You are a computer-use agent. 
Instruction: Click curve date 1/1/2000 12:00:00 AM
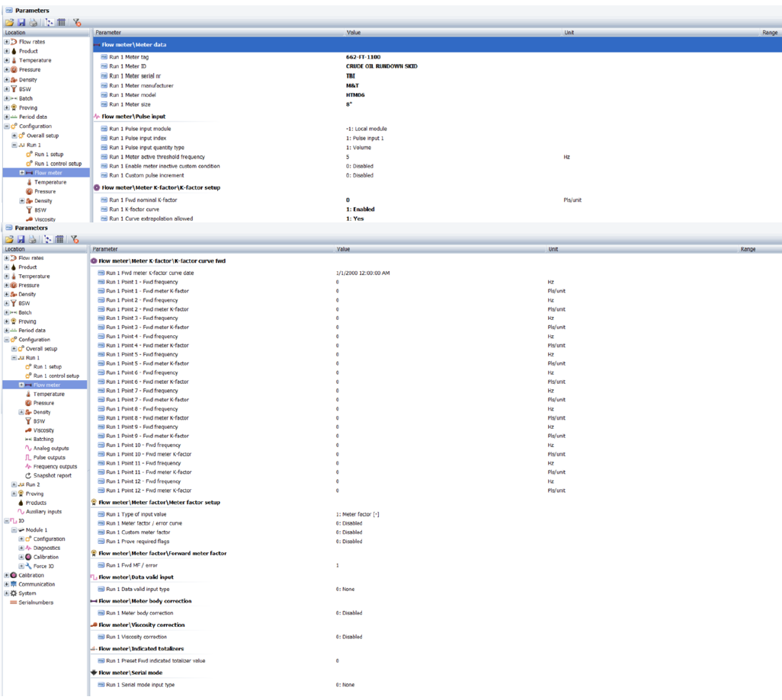[363, 273]
